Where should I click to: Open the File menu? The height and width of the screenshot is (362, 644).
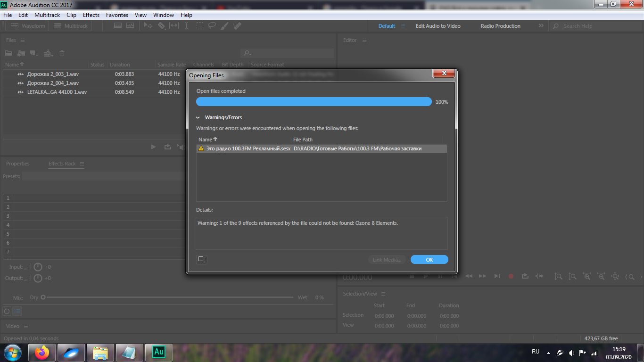pyautogui.click(x=8, y=15)
